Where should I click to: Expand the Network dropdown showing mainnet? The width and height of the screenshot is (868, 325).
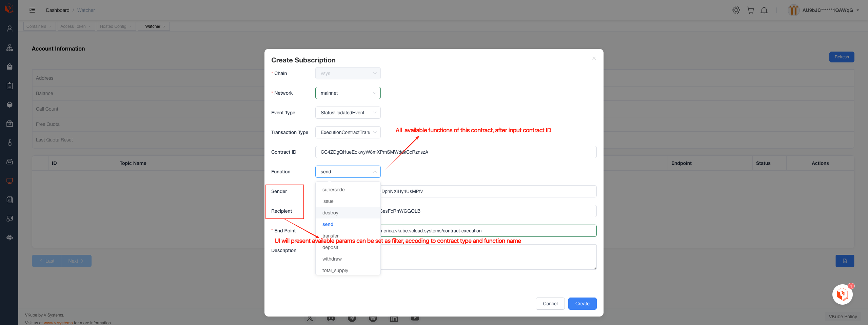coord(348,93)
